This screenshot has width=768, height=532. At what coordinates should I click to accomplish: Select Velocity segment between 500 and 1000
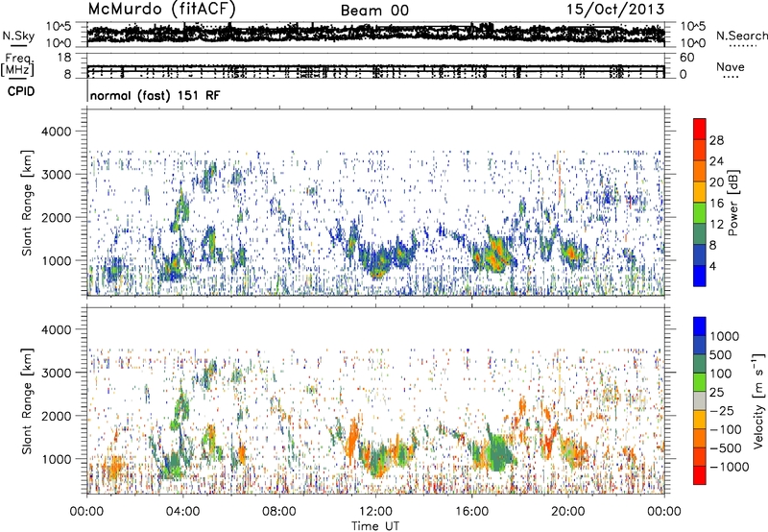pos(700,345)
